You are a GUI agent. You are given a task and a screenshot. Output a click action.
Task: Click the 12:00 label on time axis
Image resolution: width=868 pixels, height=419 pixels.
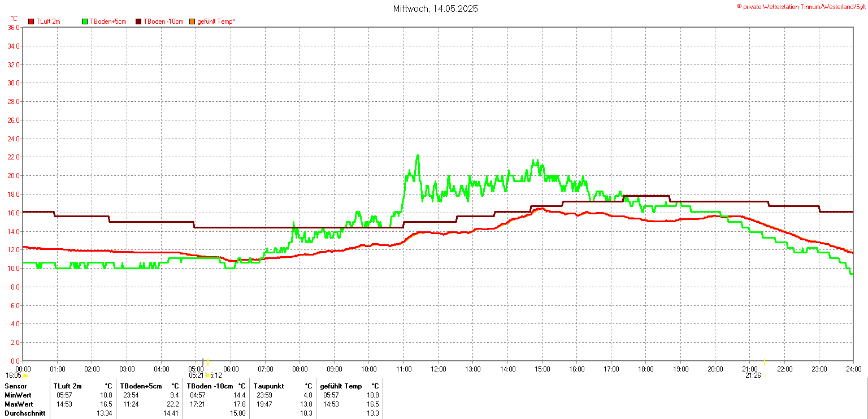[438, 369]
